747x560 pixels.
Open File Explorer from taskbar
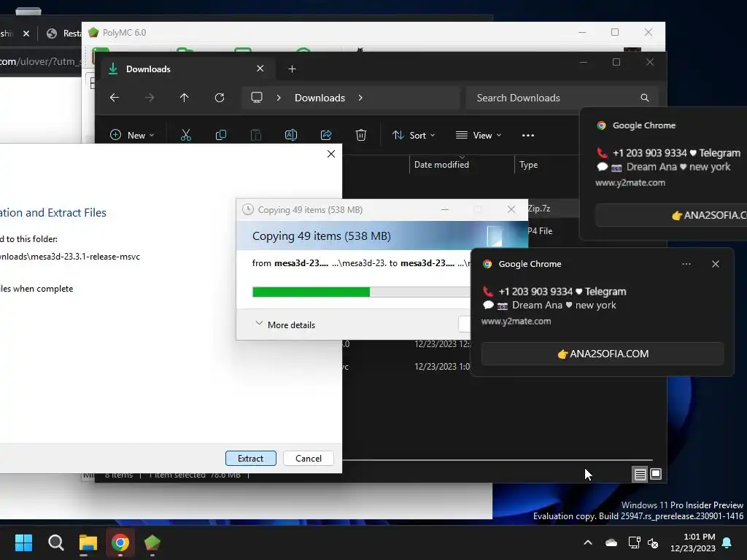point(88,542)
